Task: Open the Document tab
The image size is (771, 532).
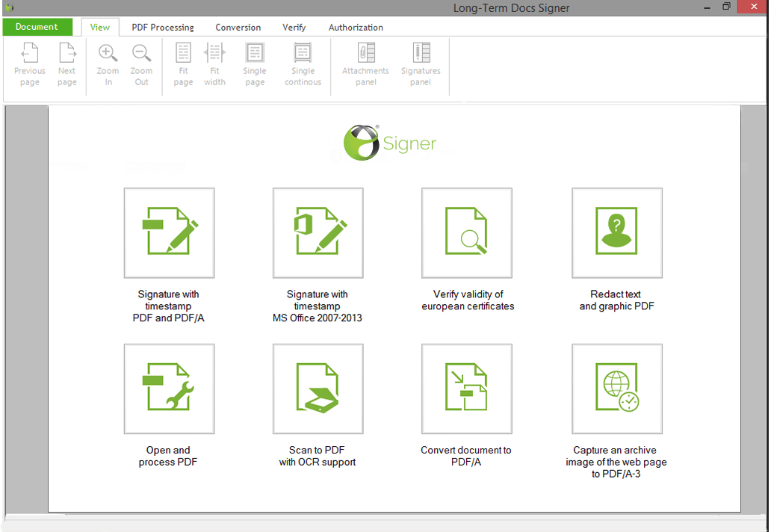Action: [37, 27]
